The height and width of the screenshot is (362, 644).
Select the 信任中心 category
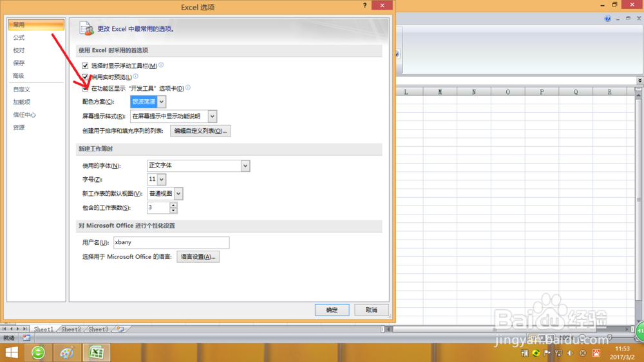[36, 115]
